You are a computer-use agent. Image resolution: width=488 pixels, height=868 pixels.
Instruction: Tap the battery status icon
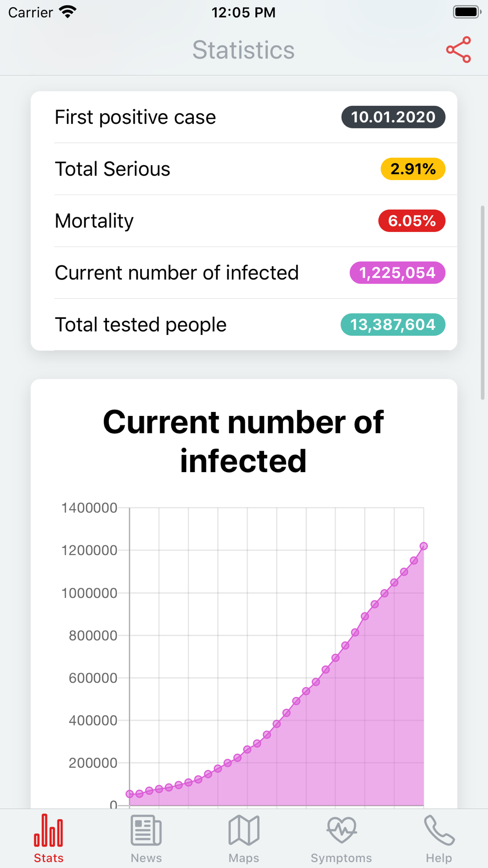(467, 12)
